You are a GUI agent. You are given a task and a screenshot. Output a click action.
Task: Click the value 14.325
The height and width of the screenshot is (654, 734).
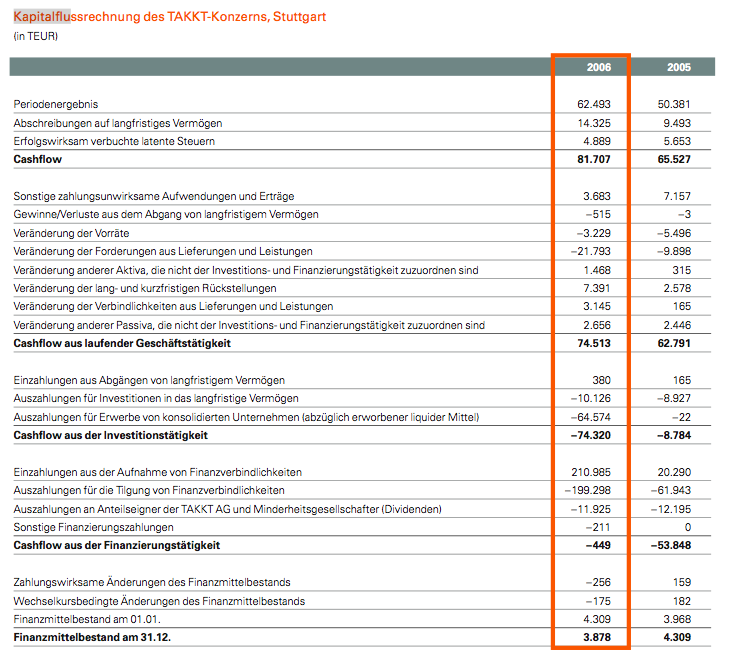point(594,123)
